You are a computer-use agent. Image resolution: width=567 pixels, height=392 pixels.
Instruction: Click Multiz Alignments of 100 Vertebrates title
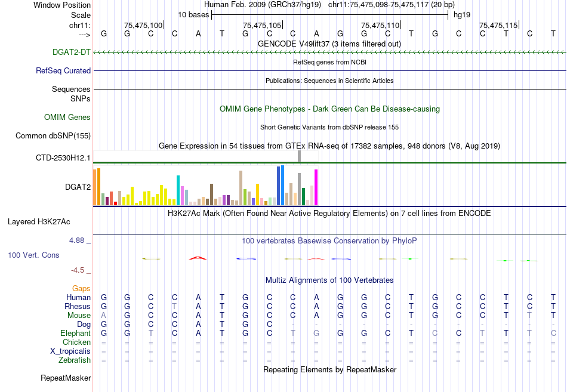329,280
